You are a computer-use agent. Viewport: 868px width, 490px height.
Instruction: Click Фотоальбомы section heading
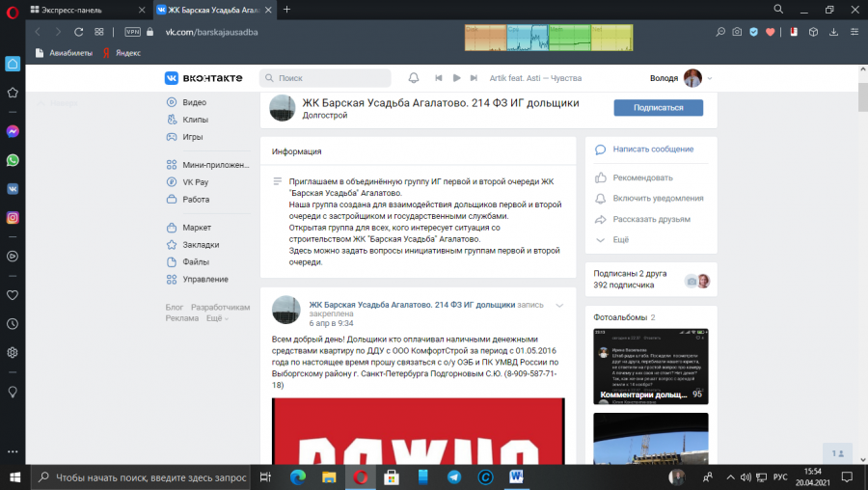pos(619,317)
